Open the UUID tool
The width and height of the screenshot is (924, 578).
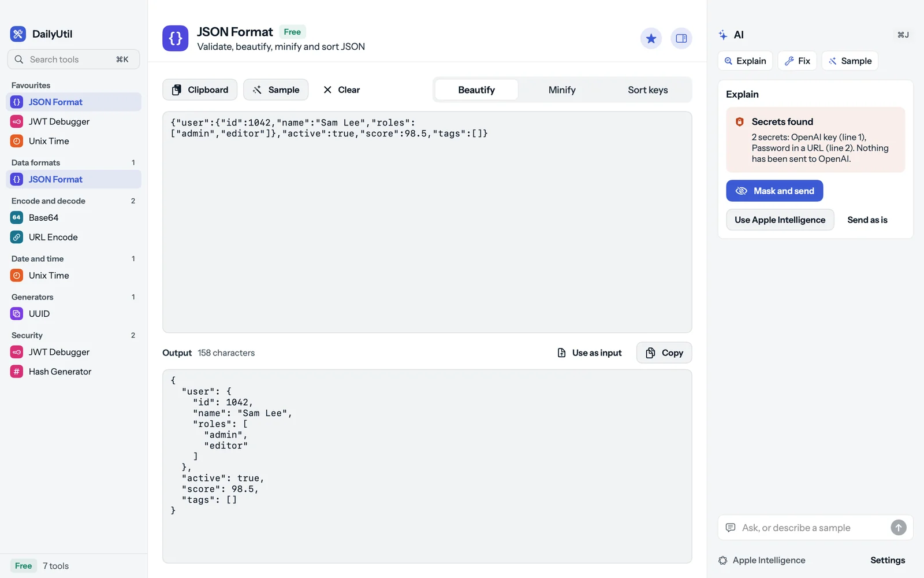74,314
